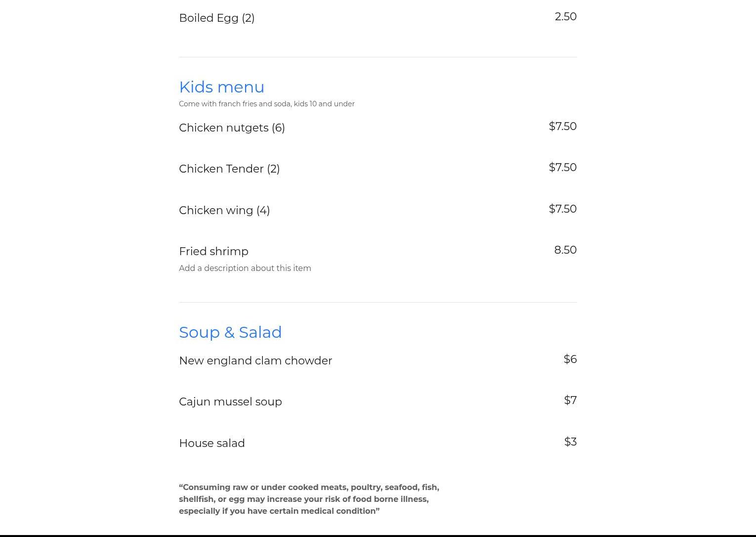
Task: Click the Boiled Egg (2) menu item
Action: [x=216, y=18]
